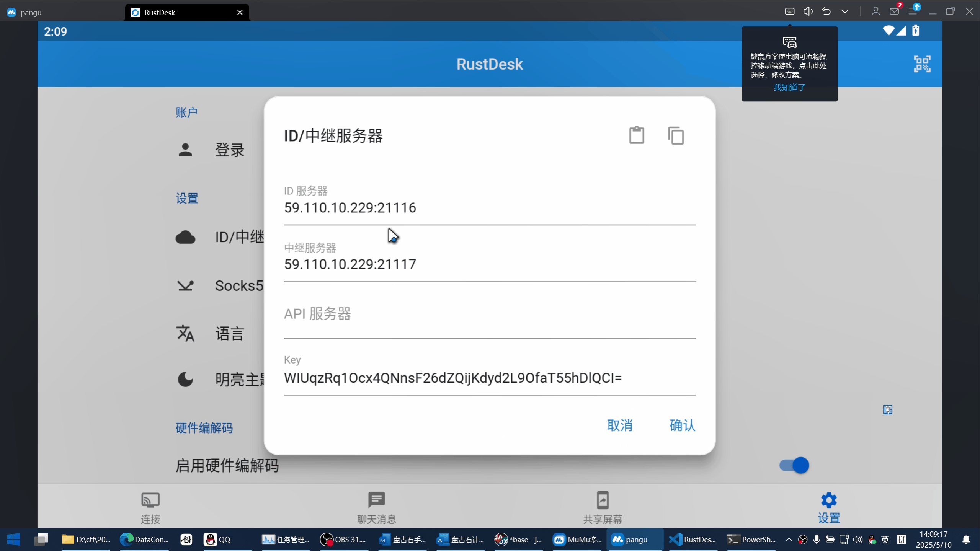Open the mail notifications icon
Screen dimensions: 980x551
(894, 11)
